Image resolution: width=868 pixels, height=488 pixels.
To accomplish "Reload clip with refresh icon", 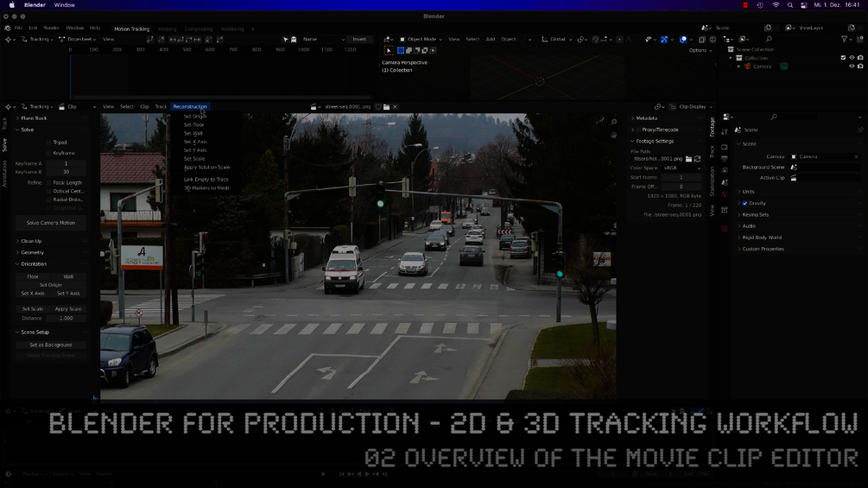I will [x=698, y=159].
